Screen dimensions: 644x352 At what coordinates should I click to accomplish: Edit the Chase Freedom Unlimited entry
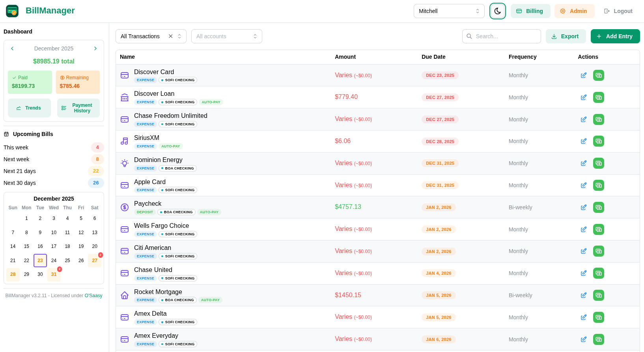(584, 119)
